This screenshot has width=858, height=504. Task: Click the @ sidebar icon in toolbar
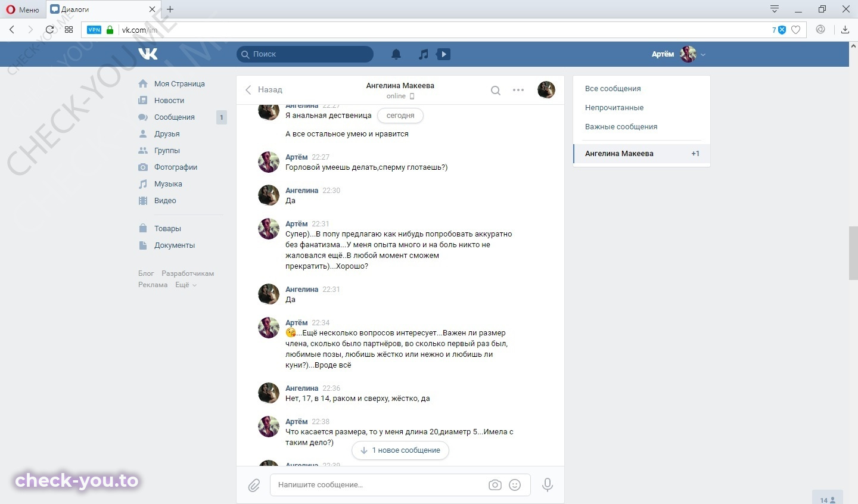(x=820, y=29)
